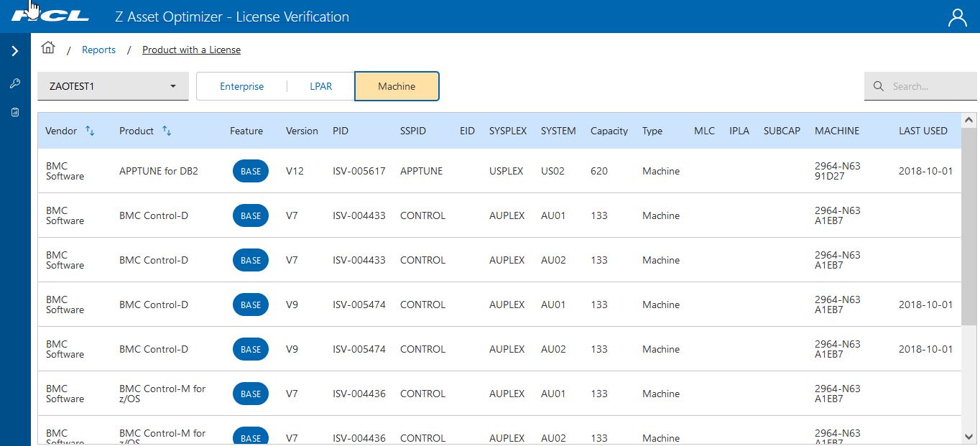Go to Reports breadcrumb link
This screenshot has height=446, width=980.
[x=98, y=50]
